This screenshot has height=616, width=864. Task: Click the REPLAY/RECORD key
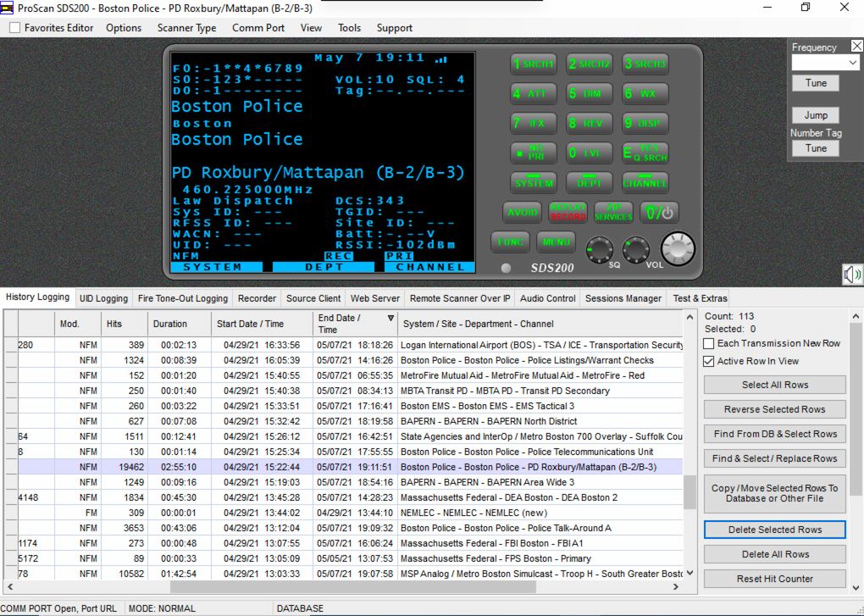[568, 212]
